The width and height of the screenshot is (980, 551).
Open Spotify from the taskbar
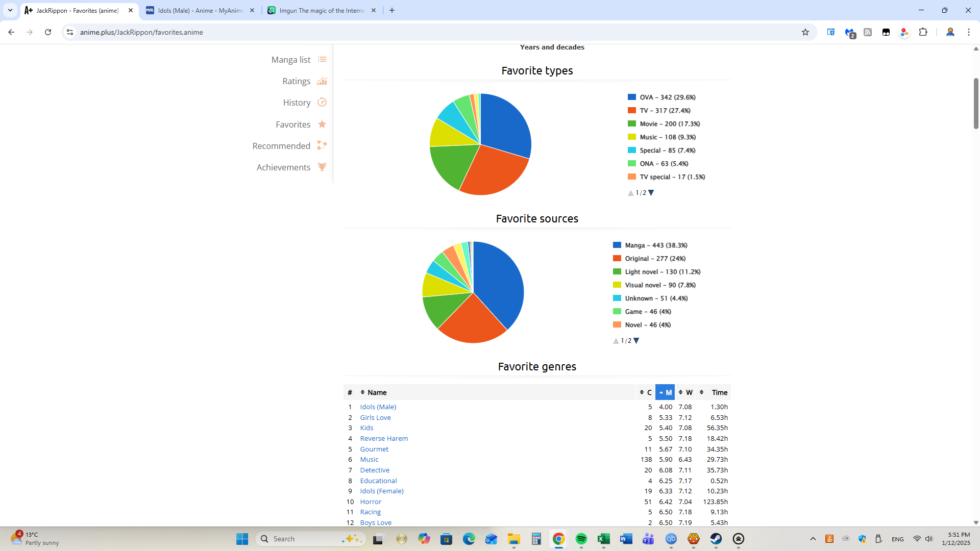(581, 539)
